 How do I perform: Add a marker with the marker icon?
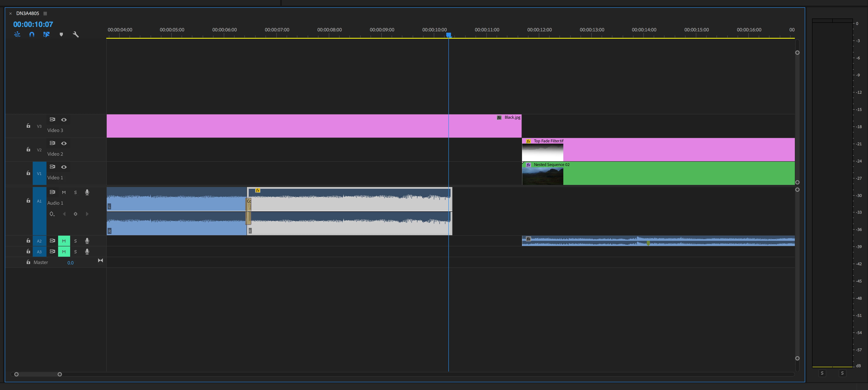[x=61, y=34]
